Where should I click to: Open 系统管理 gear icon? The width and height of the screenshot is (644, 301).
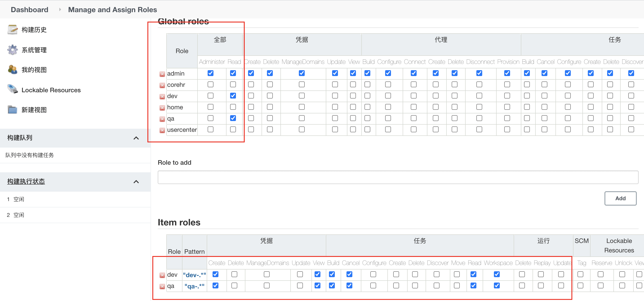[13, 50]
